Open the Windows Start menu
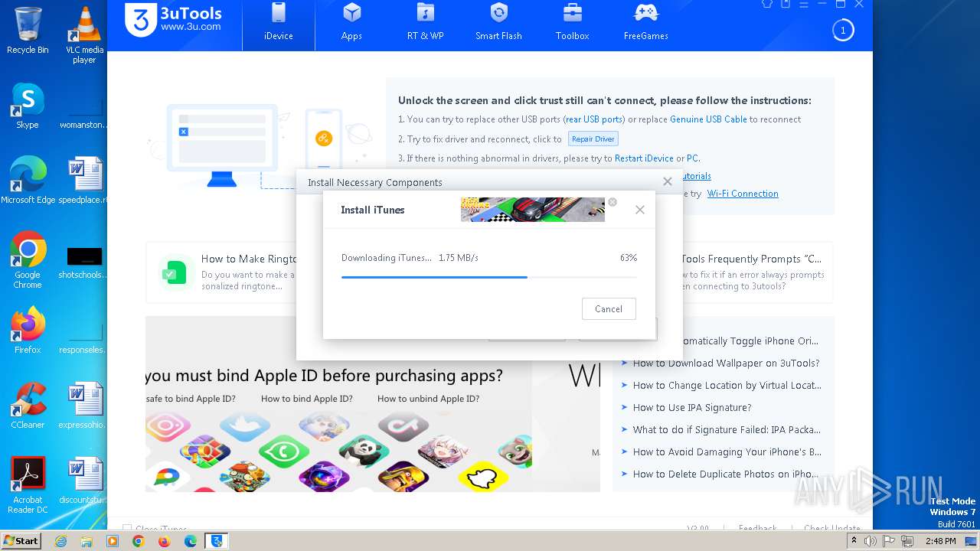Image resolution: width=980 pixels, height=551 pixels. tap(21, 541)
